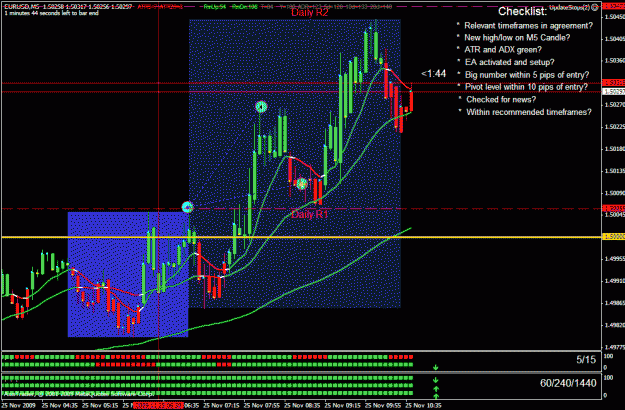This screenshot has height=410, width=625.
Task: Click the 'UpdateStops(2)' expert name text
Action: (x=570, y=8)
